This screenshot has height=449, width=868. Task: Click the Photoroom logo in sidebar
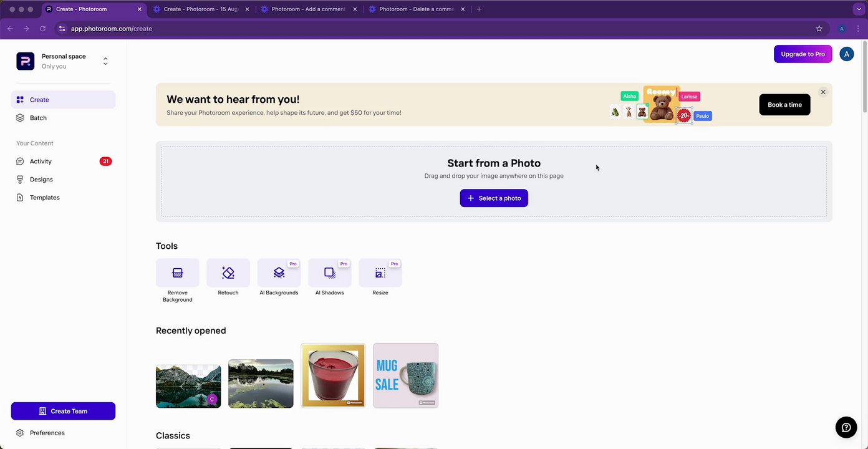tap(26, 61)
